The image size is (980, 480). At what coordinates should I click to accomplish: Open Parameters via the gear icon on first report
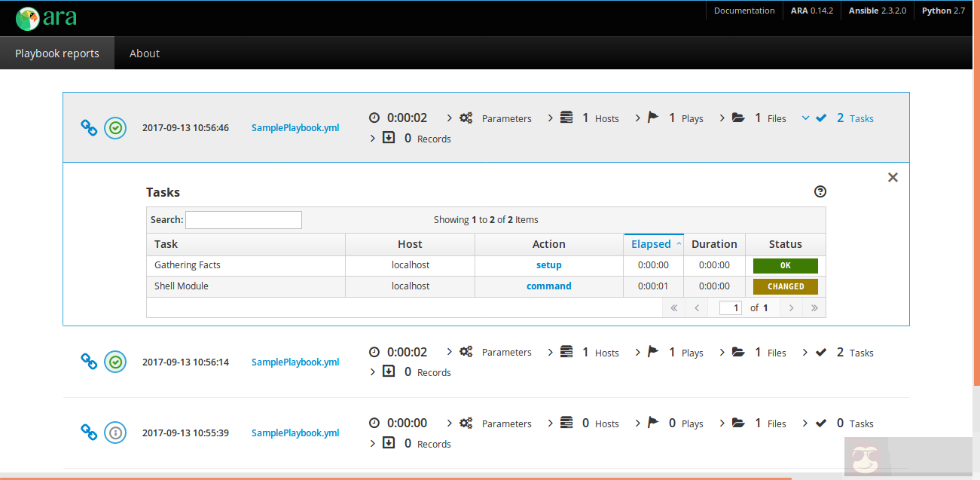pyautogui.click(x=466, y=118)
